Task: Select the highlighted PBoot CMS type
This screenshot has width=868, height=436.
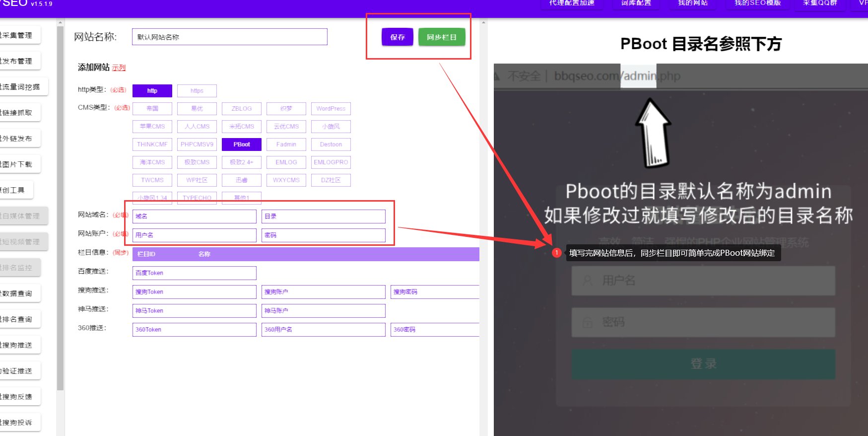Action: point(242,145)
